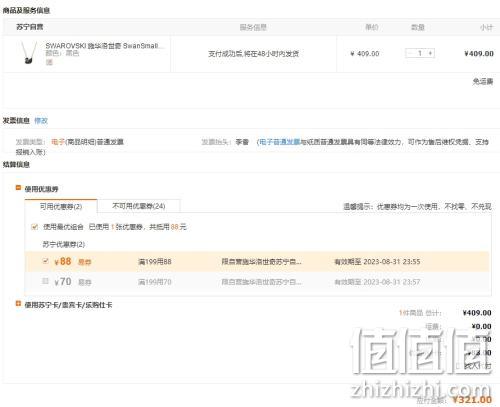500x407 pixels.
Task: Click the unit price ¥ 409.00
Action: pos(365,54)
